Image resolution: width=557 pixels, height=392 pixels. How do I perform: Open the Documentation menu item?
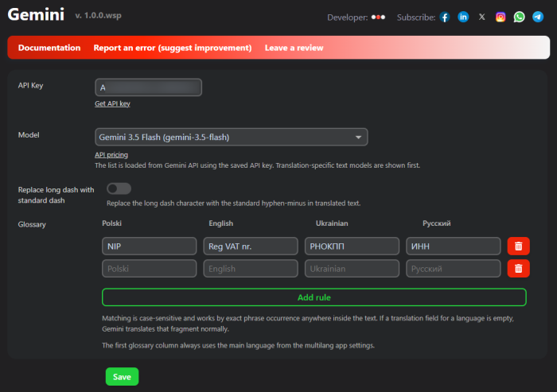click(x=49, y=48)
